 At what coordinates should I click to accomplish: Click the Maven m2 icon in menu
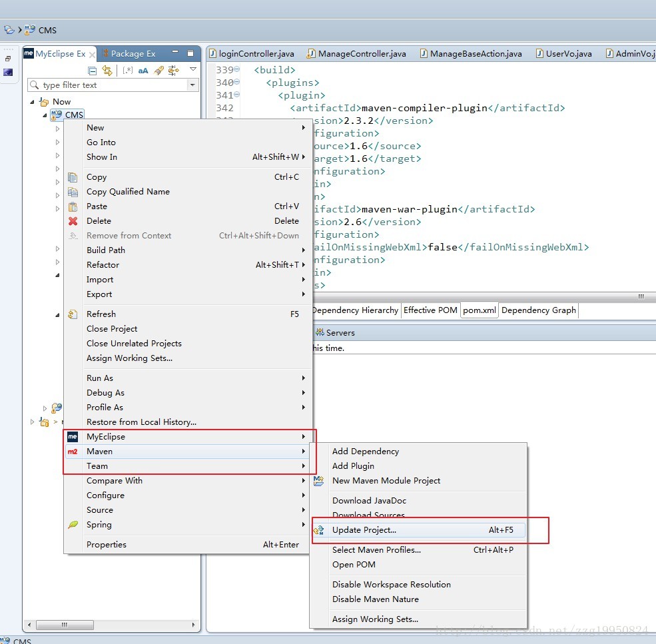(x=73, y=452)
